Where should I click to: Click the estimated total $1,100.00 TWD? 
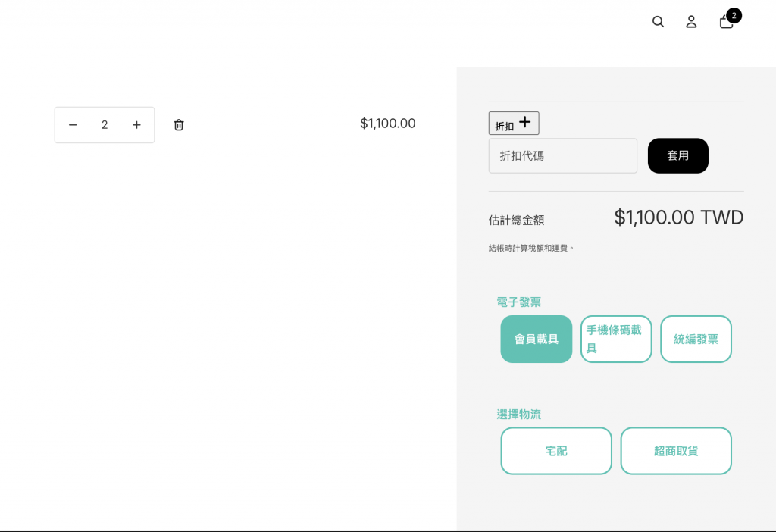[678, 218]
